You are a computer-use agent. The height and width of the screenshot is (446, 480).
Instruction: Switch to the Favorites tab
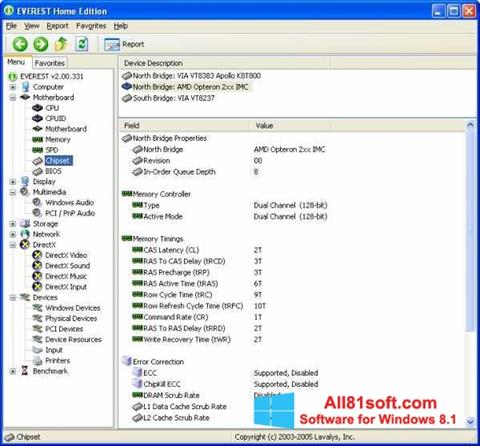(50, 63)
